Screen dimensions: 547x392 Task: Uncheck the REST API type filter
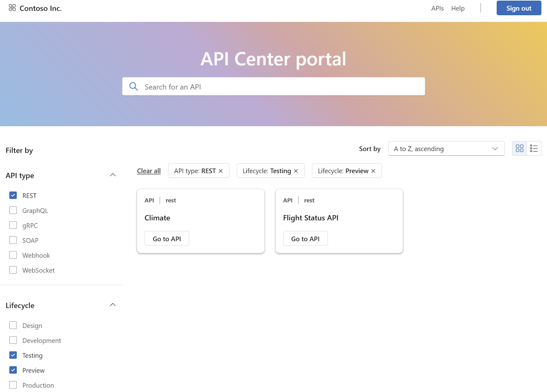(x=13, y=195)
